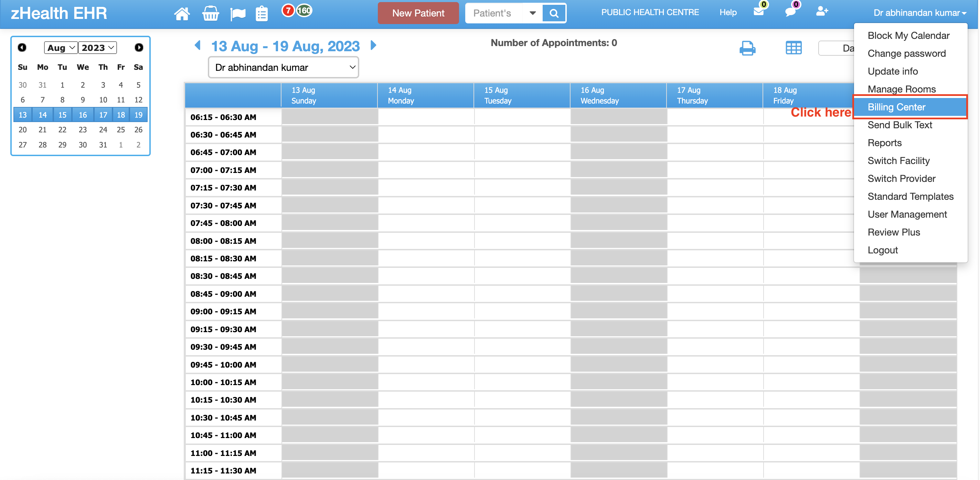Viewport: 980px width, 480px height.
Task: Open the shopping basket icon
Action: (x=210, y=14)
